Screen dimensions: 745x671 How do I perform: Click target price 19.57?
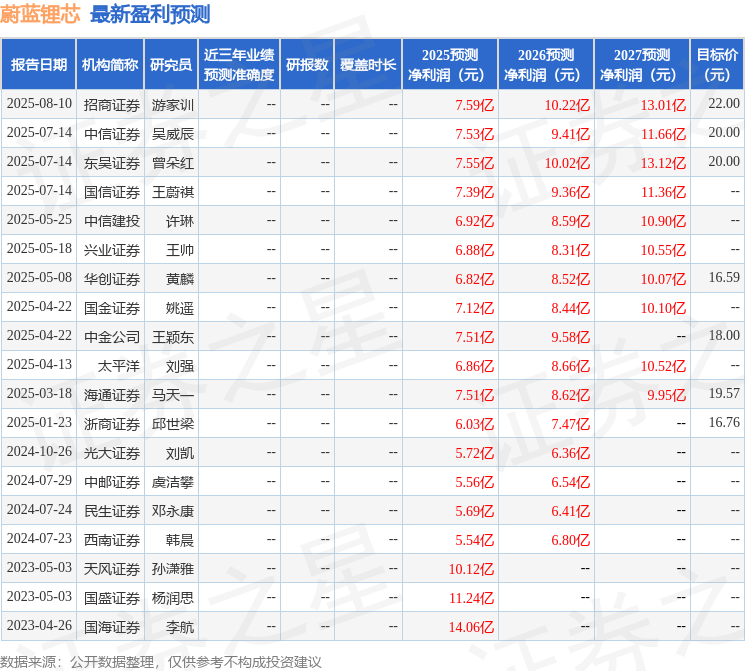(724, 393)
